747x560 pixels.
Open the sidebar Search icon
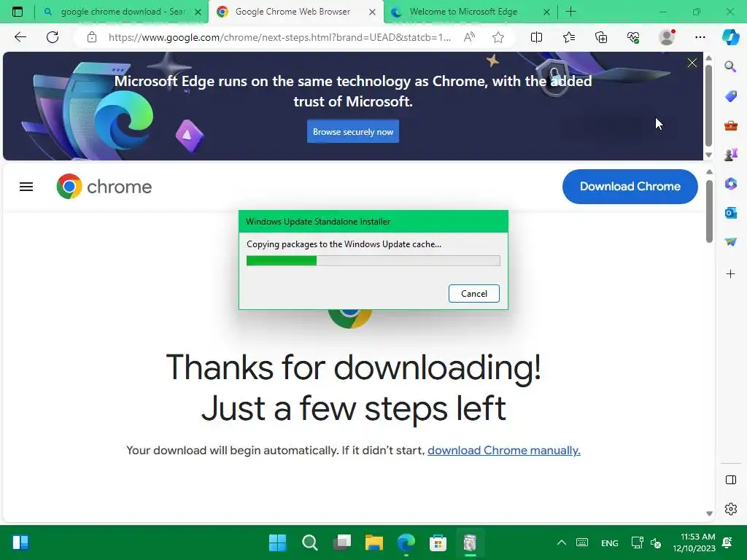[x=730, y=66]
